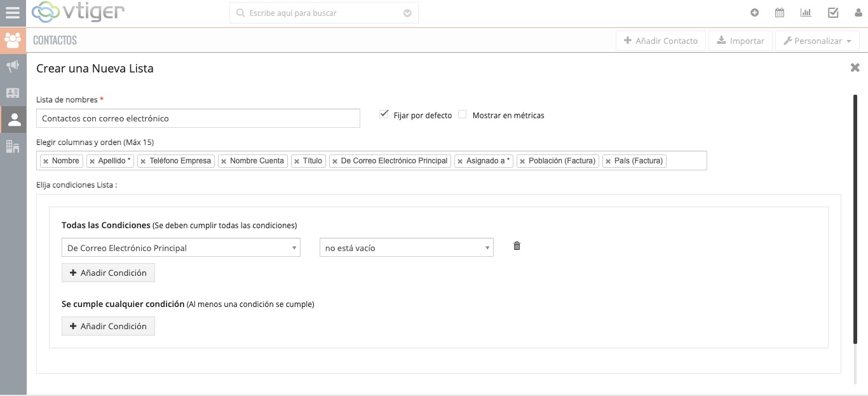Viewport: 868px width, 396px height.
Task: Open the calendar icon in header
Action: (x=780, y=13)
